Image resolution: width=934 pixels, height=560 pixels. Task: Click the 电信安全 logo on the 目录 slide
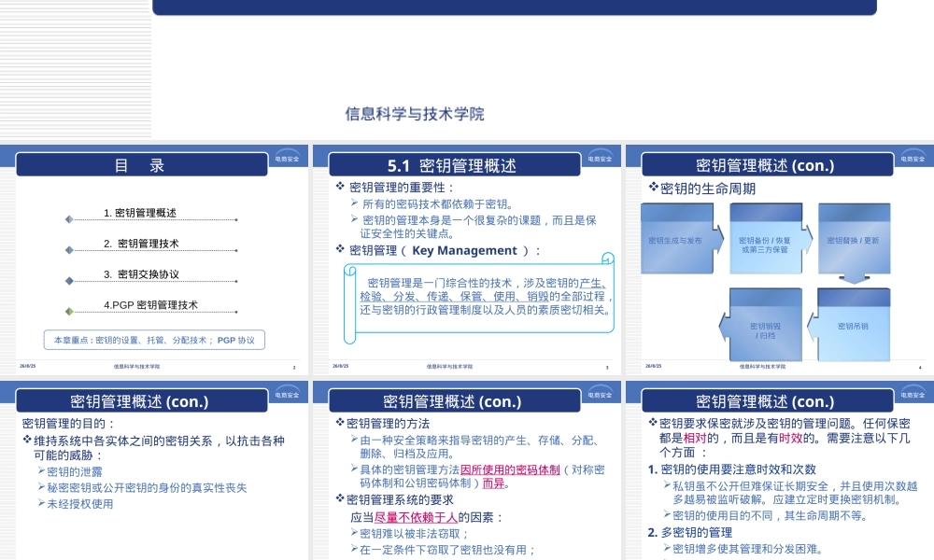(x=287, y=157)
